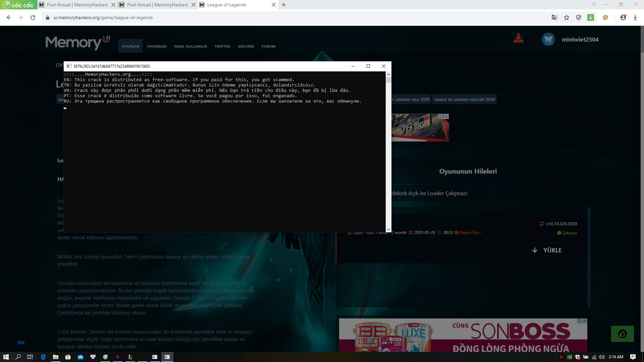Click the Memory UI site logo
The width and height of the screenshot is (644, 362).
78,42
